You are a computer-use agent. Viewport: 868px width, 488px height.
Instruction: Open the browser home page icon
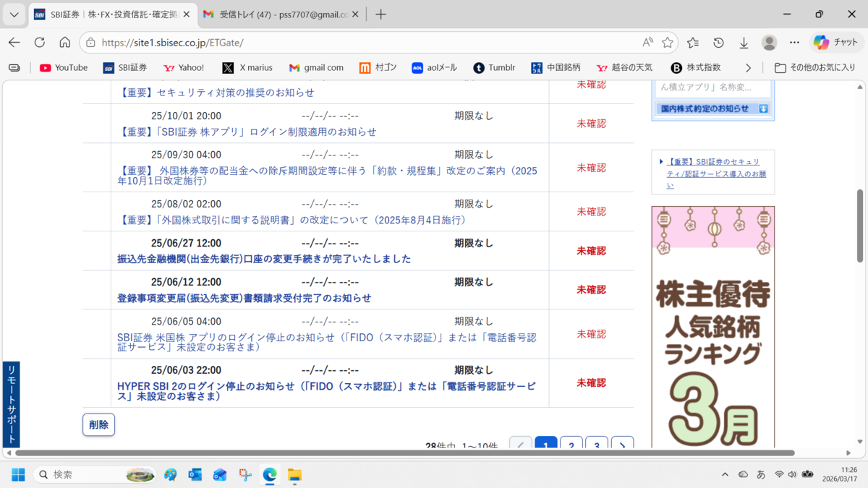(65, 43)
